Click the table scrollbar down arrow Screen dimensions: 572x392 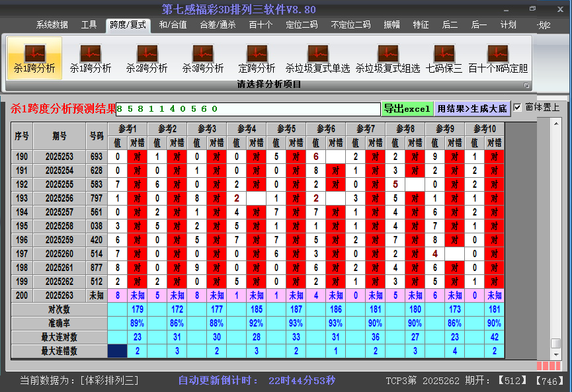[556, 354]
